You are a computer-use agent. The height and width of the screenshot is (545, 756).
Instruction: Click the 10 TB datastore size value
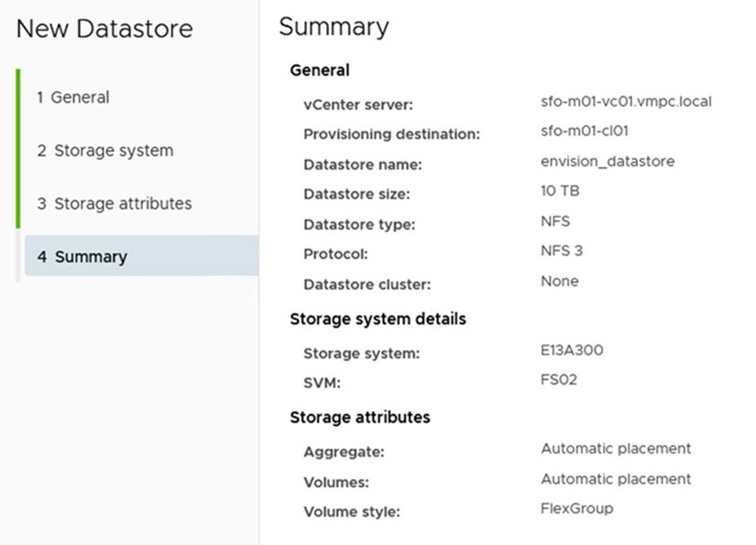point(559,191)
